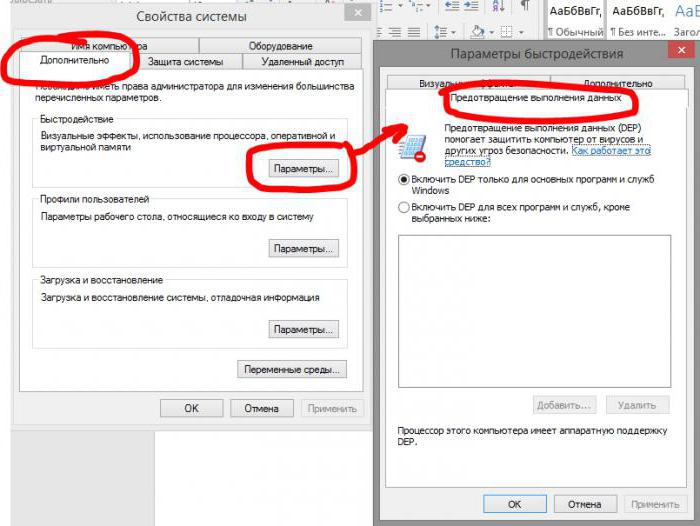Image resolution: width=700 pixels, height=526 pixels.
Task: Click Применить in Параметры быстродействия
Action: (655, 504)
